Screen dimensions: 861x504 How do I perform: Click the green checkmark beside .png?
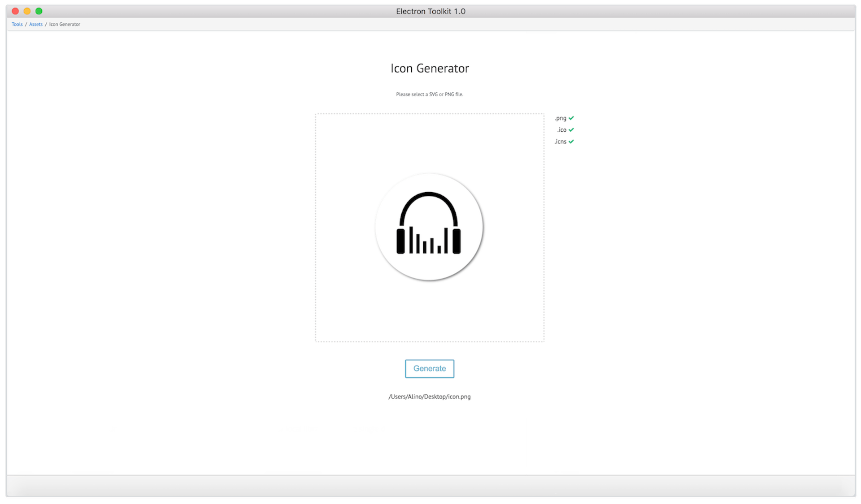tap(571, 118)
